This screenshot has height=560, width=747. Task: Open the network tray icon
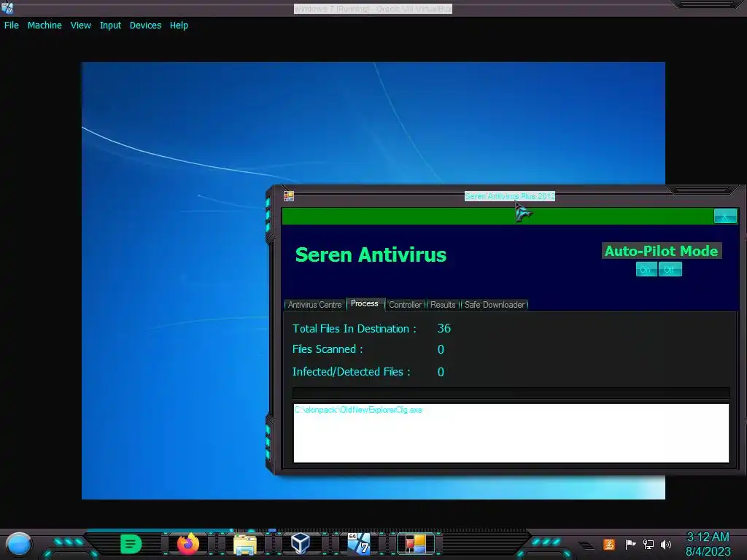pos(648,544)
